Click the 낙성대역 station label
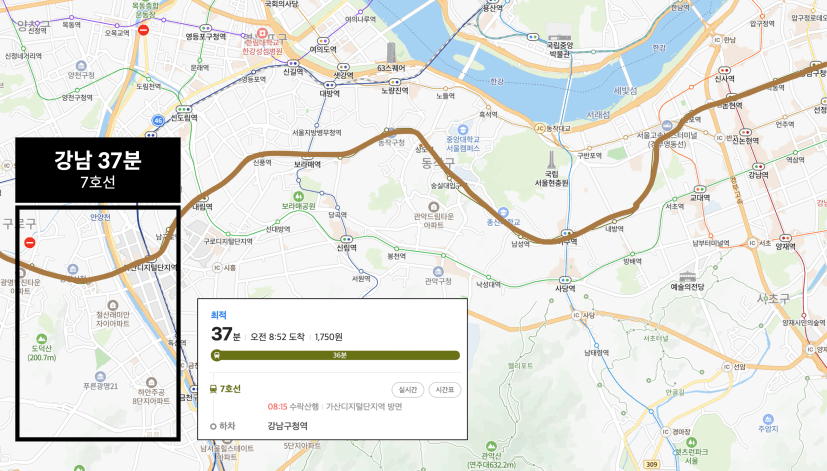The image size is (827, 471). (x=488, y=284)
